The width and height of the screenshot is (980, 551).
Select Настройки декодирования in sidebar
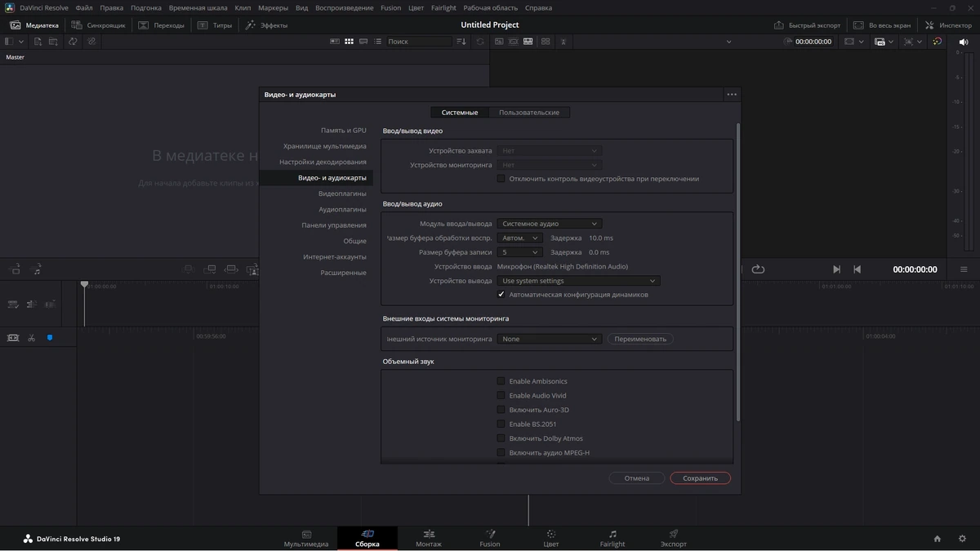323,162
